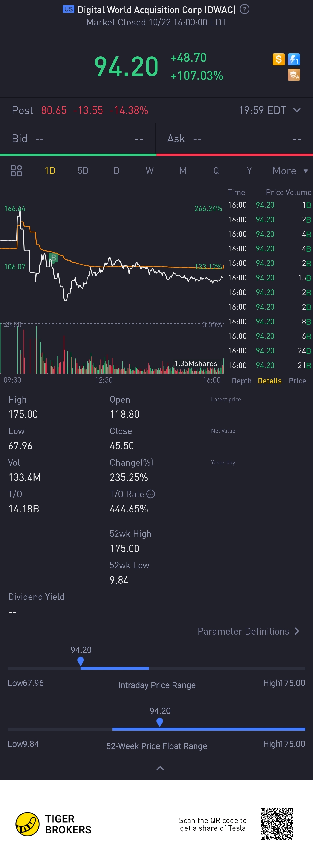Tap the Close value 45.50

[122, 446]
